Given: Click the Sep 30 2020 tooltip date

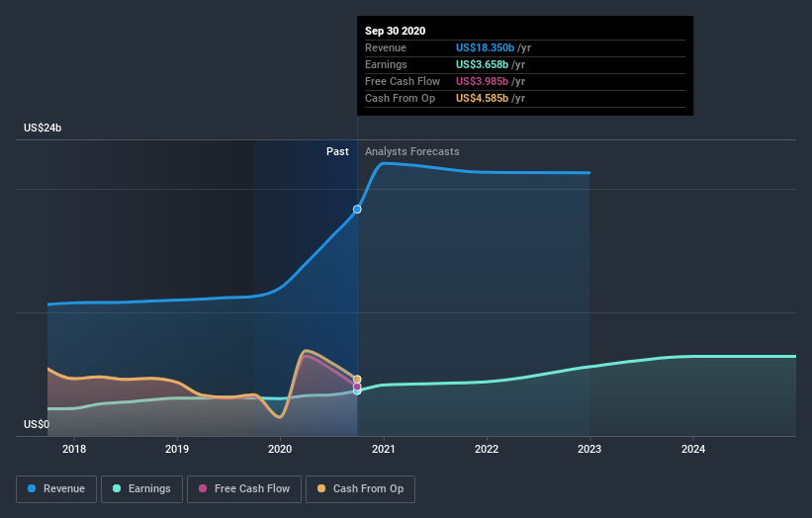Looking at the screenshot, I should (x=395, y=31).
